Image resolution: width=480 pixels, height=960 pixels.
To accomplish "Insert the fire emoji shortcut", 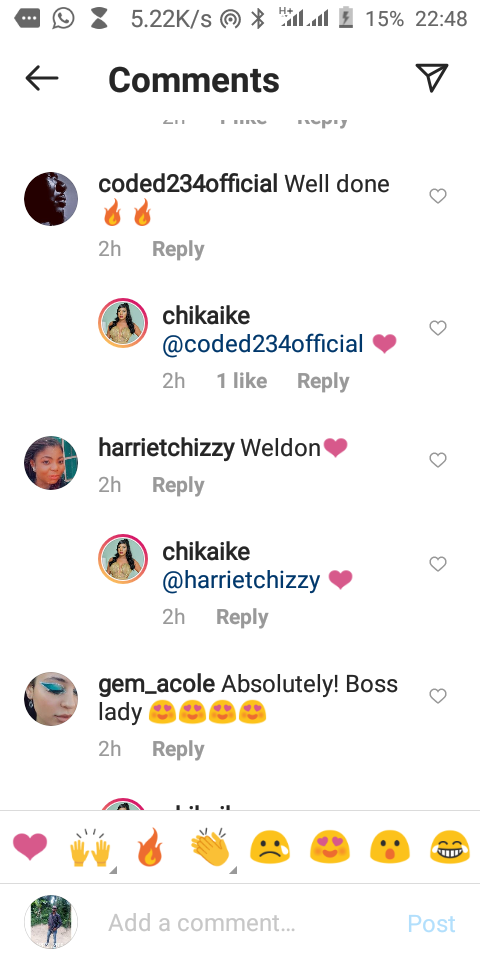I will (x=150, y=847).
